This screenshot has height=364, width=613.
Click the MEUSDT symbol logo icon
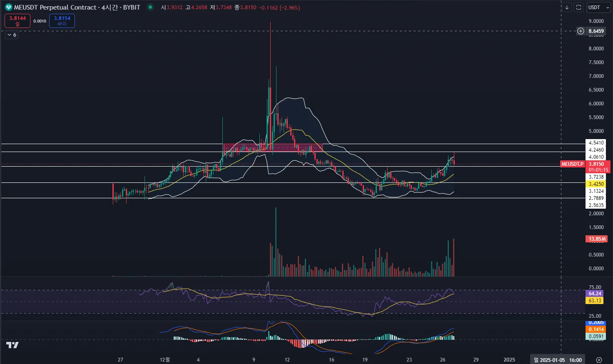pyautogui.click(x=9, y=7)
